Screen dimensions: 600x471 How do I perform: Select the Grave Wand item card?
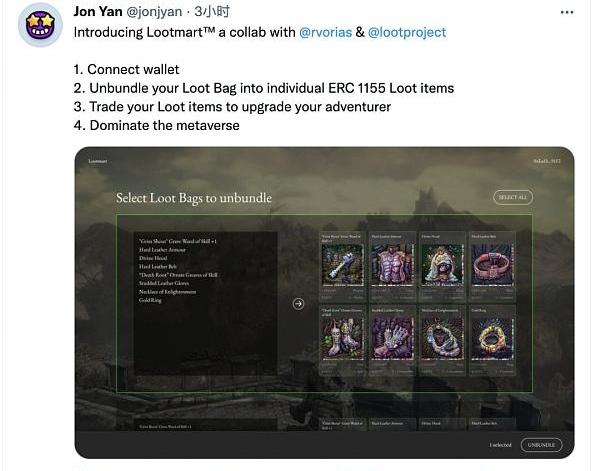coord(342,267)
